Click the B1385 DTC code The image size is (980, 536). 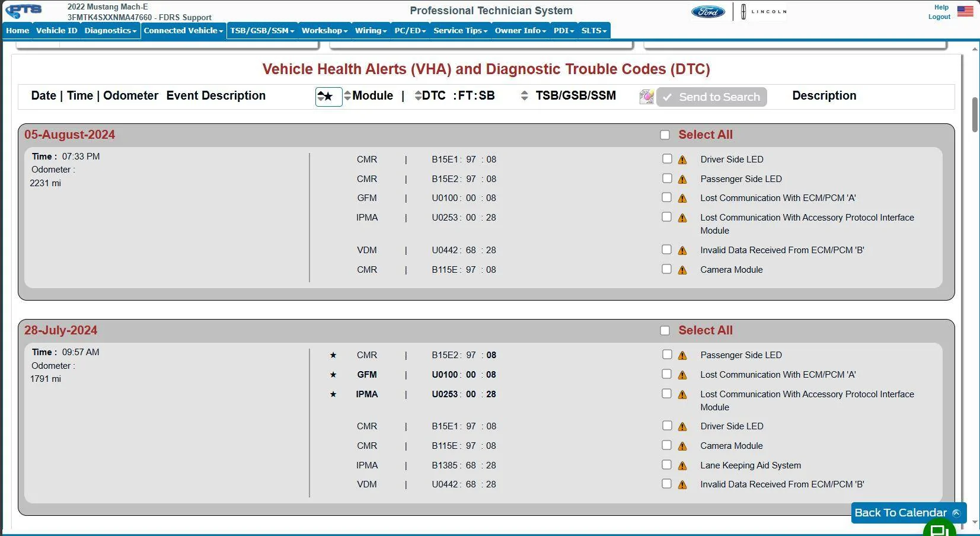coord(445,465)
